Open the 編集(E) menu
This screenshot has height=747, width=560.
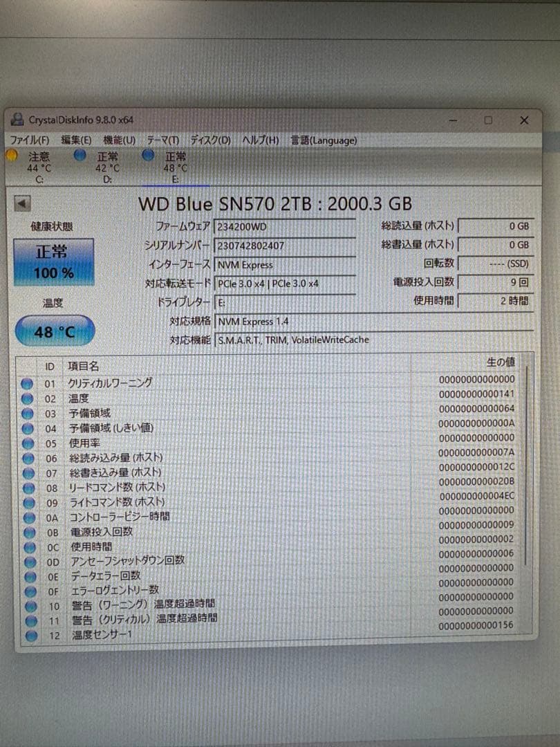(76, 140)
